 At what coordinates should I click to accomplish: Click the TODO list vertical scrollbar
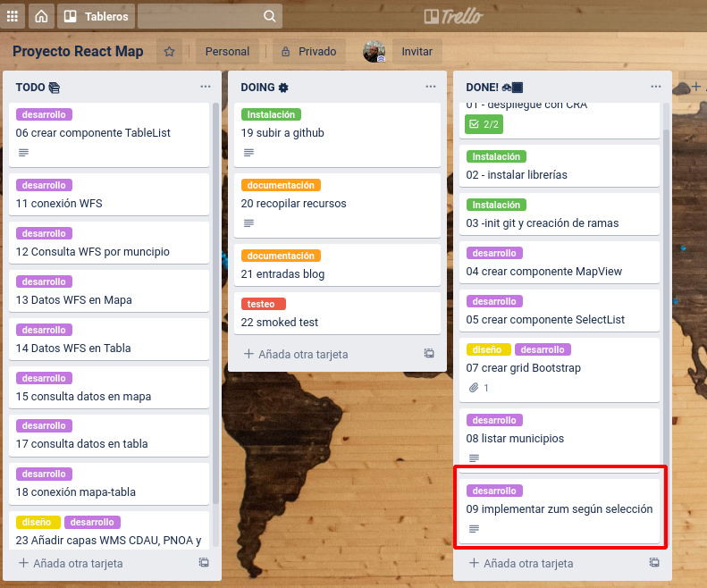[x=215, y=303]
